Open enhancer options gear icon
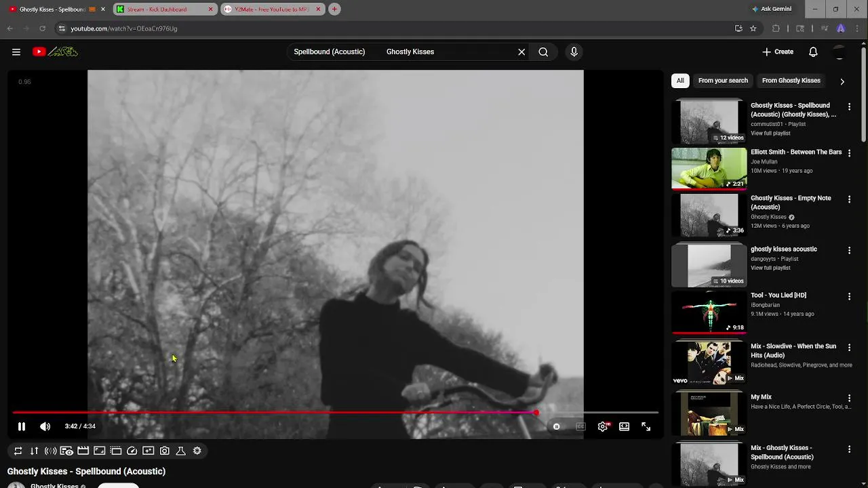This screenshot has width=868, height=488. pyautogui.click(x=197, y=451)
